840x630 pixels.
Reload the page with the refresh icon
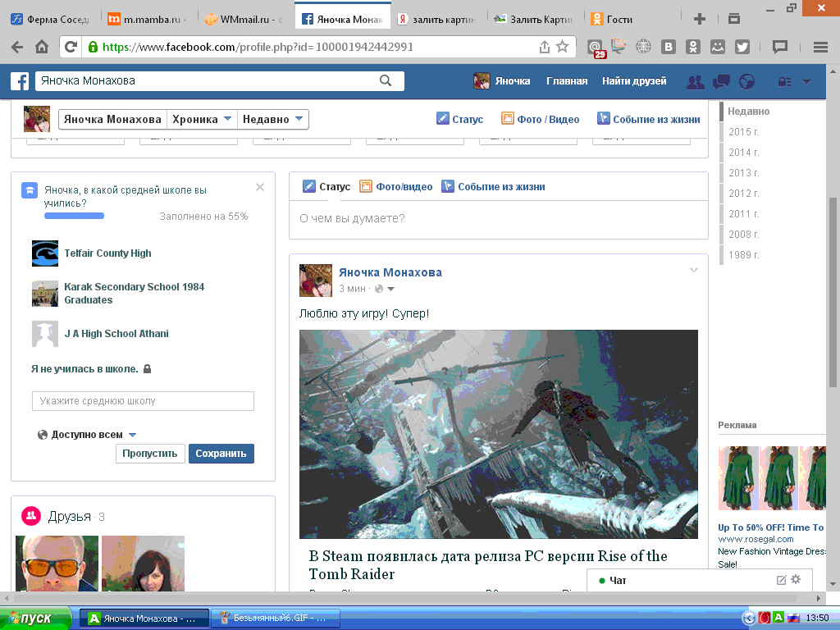[x=71, y=47]
